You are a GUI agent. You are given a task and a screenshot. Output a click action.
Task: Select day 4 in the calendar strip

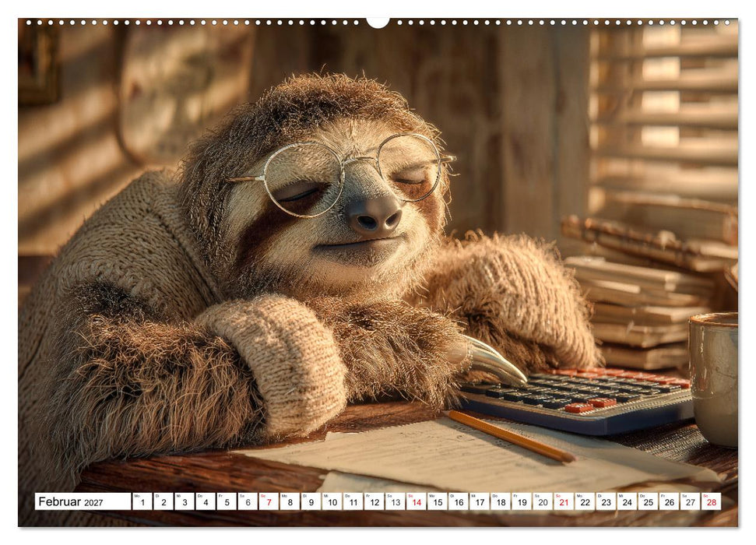click(x=206, y=501)
